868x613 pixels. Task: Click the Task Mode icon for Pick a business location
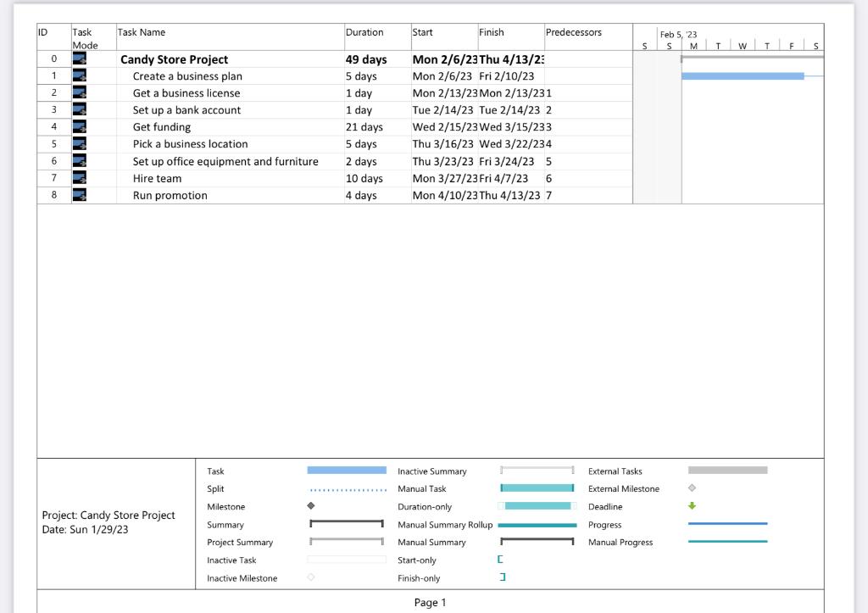coord(80,144)
